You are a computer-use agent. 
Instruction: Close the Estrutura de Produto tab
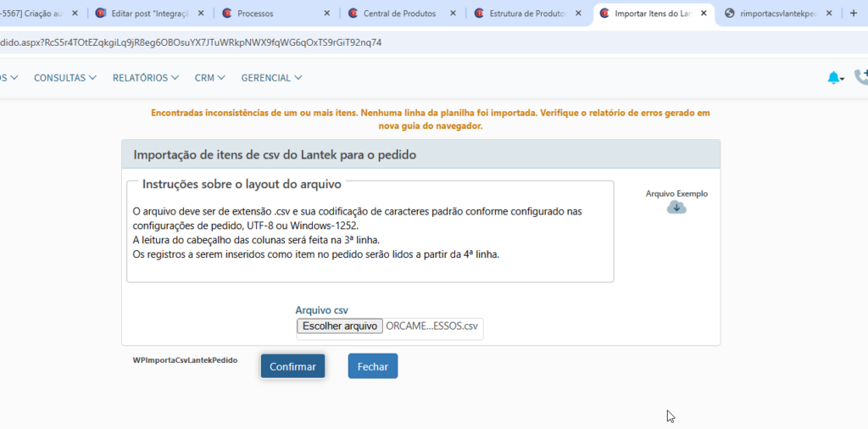tap(578, 14)
